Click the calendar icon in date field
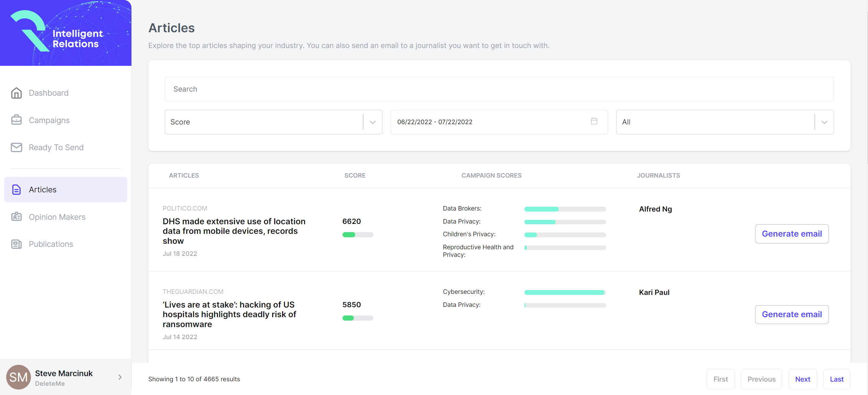The width and height of the screenshot is (868, 395). point(594,121)
